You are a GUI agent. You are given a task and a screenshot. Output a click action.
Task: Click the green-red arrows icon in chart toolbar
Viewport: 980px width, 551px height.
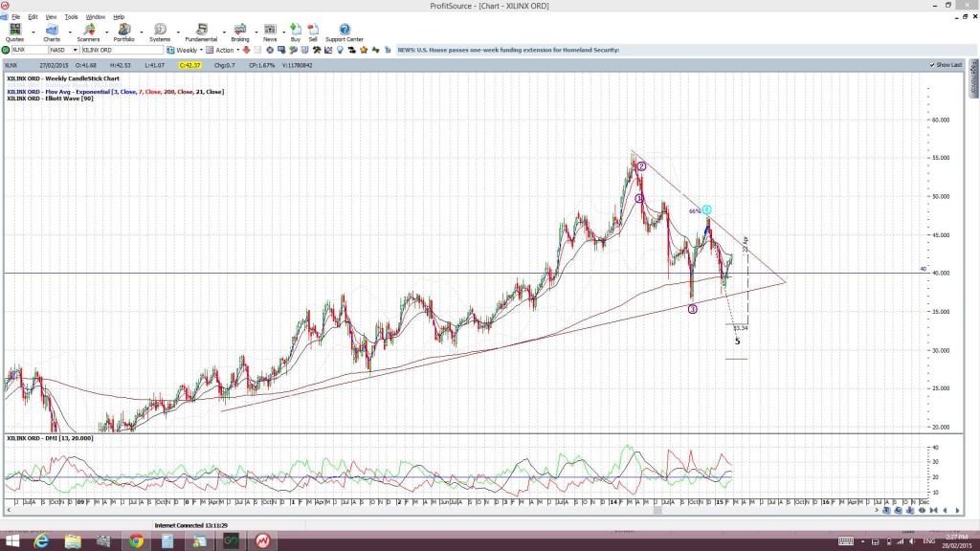pos(375,50)
